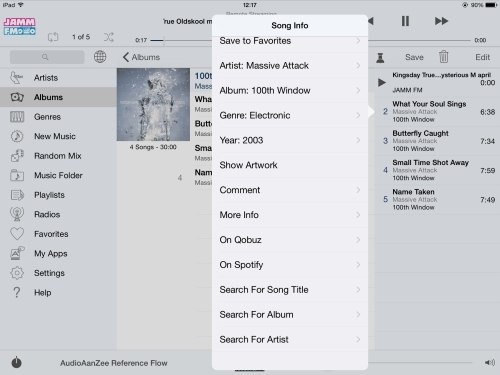Open the globe web icon
500x375 pixels.
(x=100, y=57)
